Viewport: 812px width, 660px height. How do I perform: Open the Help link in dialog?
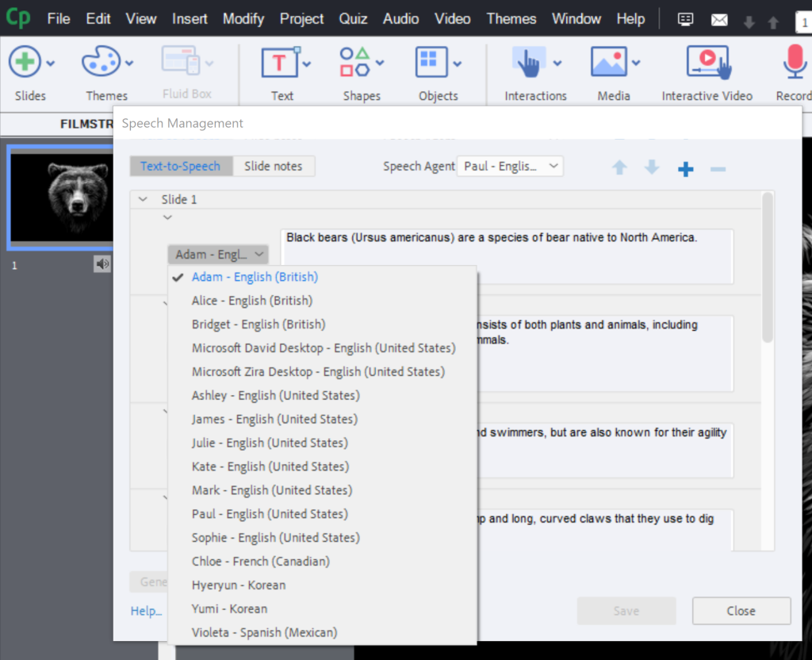tap(146, 611)
